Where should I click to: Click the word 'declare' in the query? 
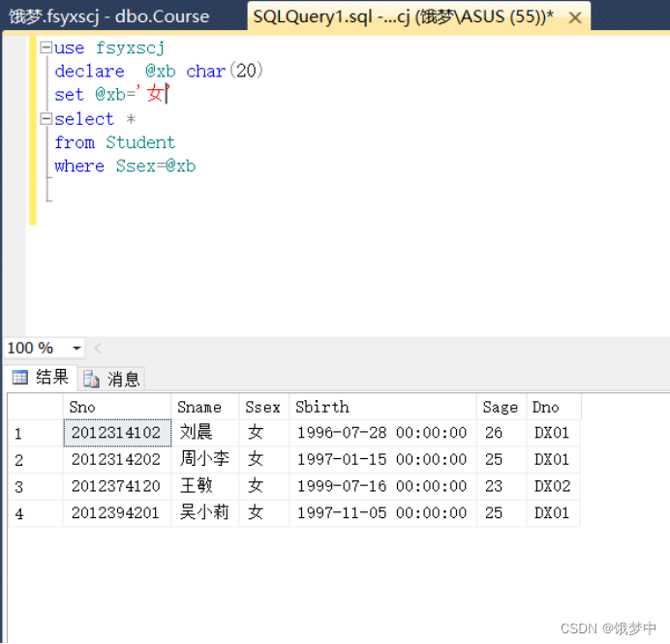(90, 71)
